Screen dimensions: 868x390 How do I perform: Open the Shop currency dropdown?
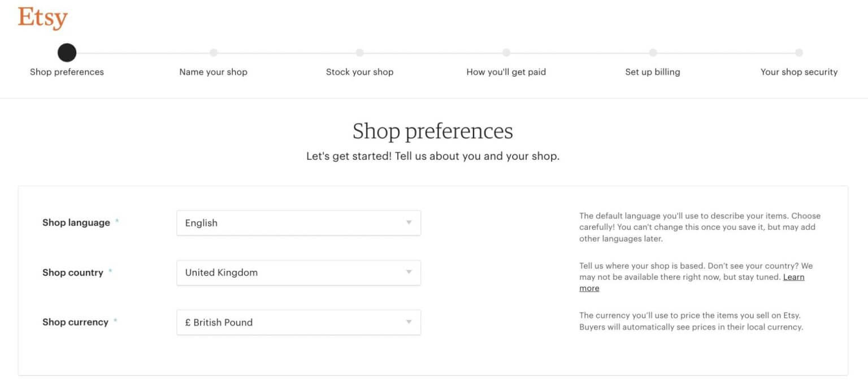[298, 322]
